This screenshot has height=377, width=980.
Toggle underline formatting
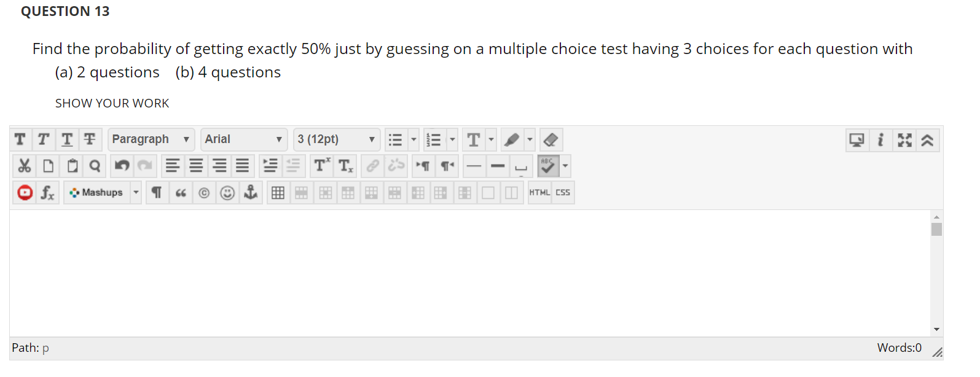coord(66,139)
